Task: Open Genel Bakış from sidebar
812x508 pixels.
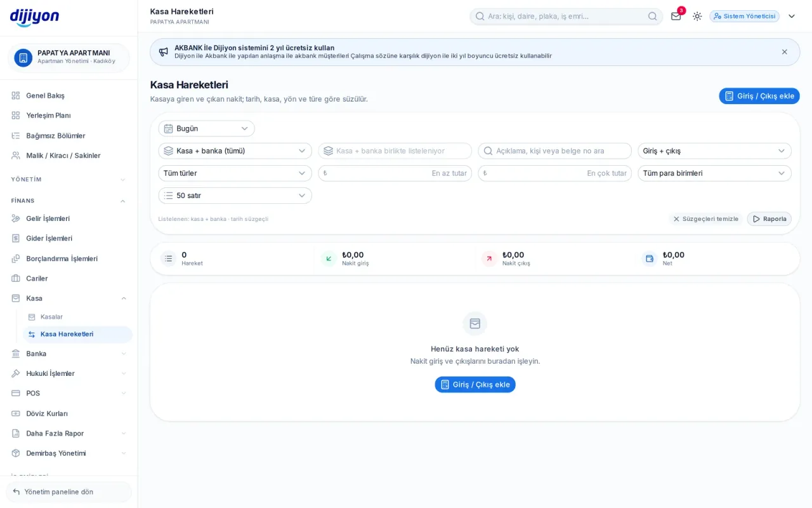Action: (x=69, y=95)
